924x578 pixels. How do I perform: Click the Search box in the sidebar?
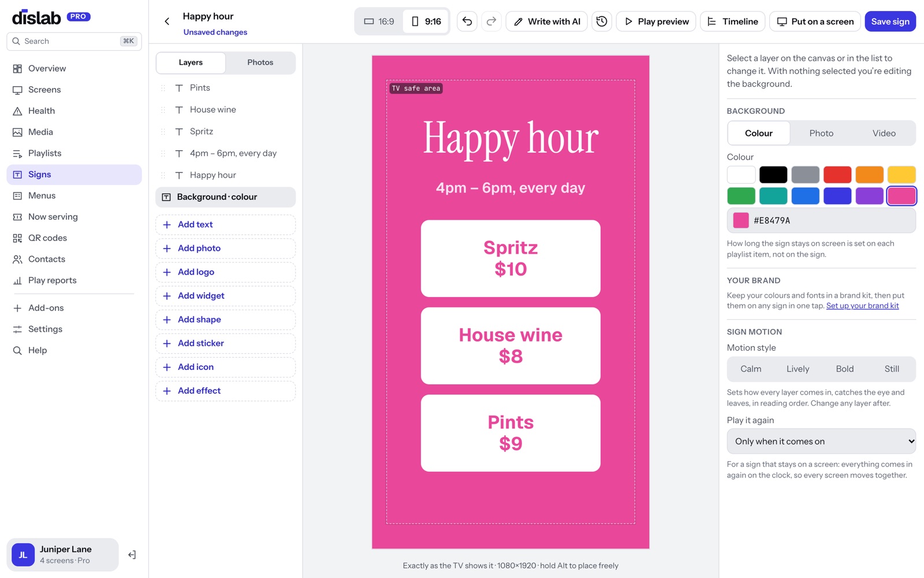74,41
